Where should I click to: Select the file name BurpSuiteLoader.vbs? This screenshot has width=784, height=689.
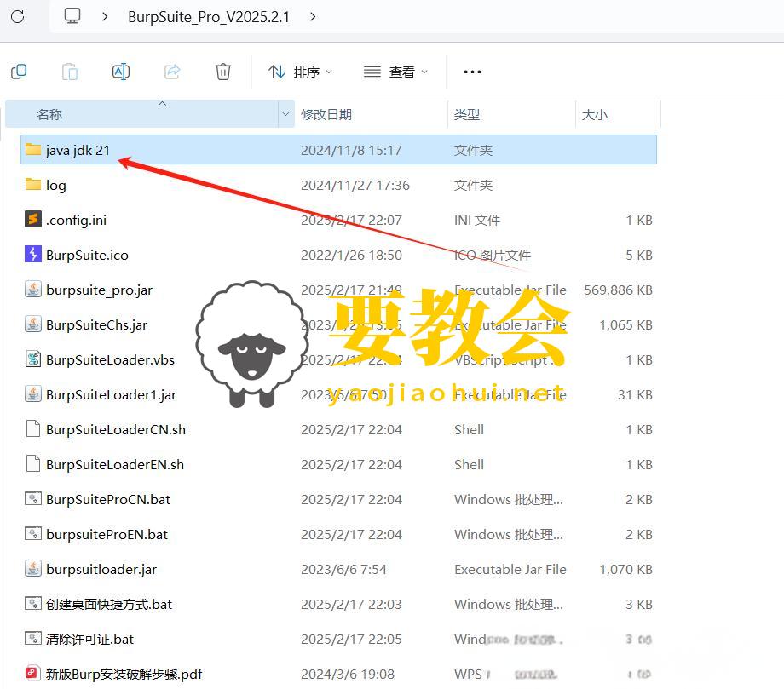110,359
